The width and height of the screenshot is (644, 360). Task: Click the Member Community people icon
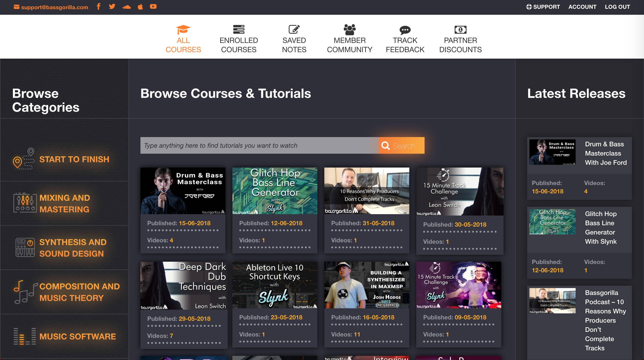click(x=349, y=30)
